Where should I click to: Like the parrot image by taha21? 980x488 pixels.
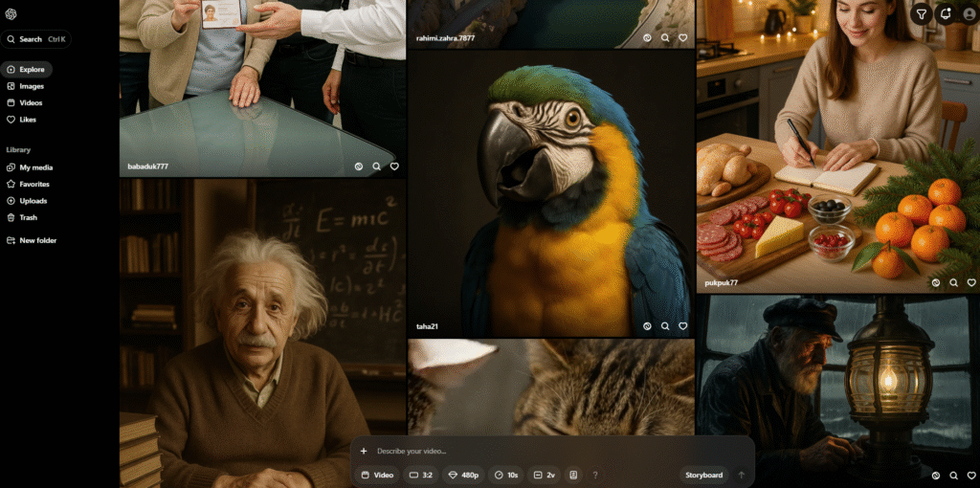coord(682,326)
